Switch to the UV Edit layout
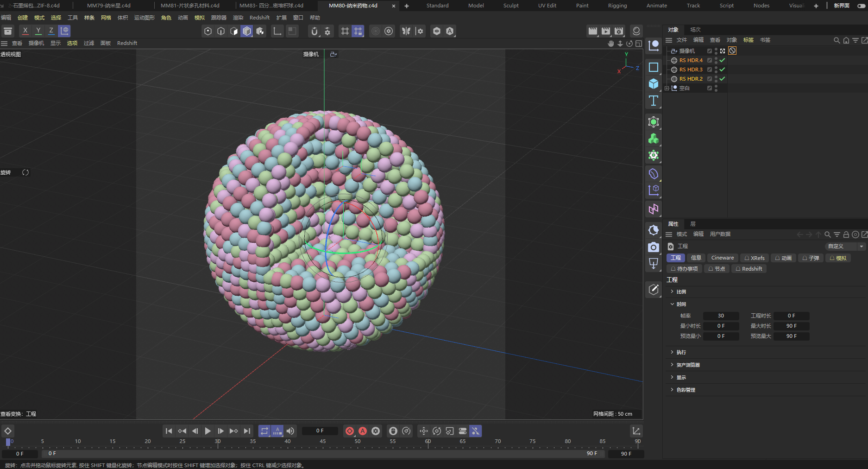This screenshot has height=469, width=868. tap(547, 6)
